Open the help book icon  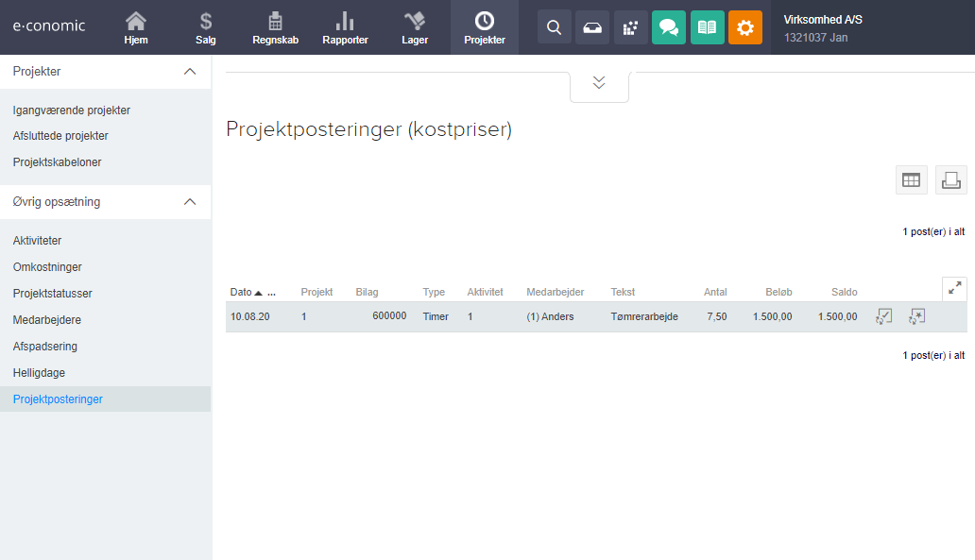tap(707, 26)
